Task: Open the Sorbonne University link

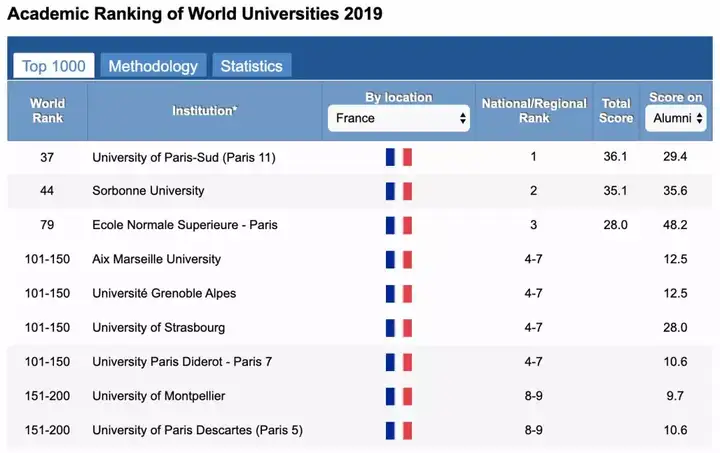Action: pos(148,191)
